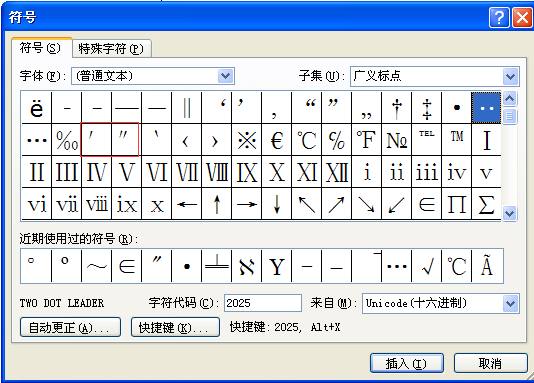Open the 快捷键(K)... shortcut key dialog
This screenshot has width=534, height=383.
pyautogui.click(x=175, y=327)
